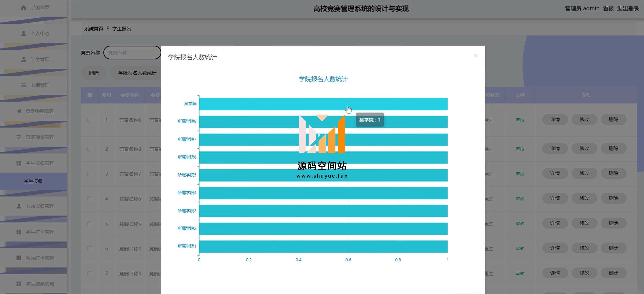
Task: Click the 所属学院1 bar in chart
Action: click(323, 247)
